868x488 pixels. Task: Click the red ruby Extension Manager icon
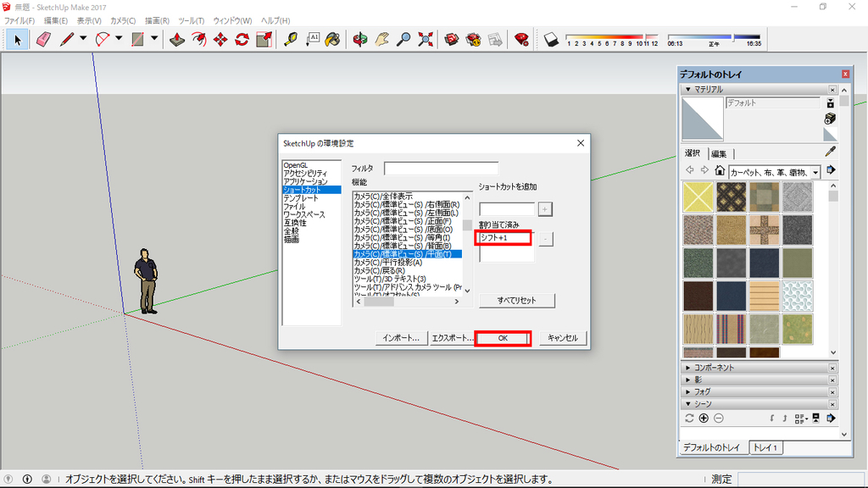point(521,39)
